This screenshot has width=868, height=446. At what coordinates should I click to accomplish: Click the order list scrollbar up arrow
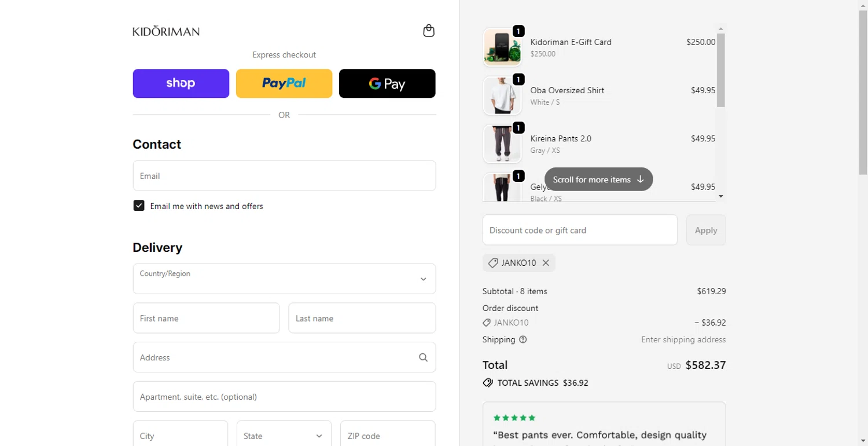[721, 28]
